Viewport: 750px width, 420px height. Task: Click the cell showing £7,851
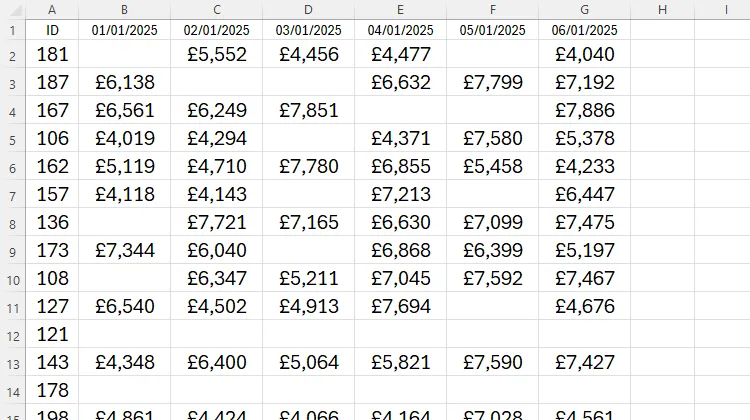pyautogui.click(x=309, y=110)
